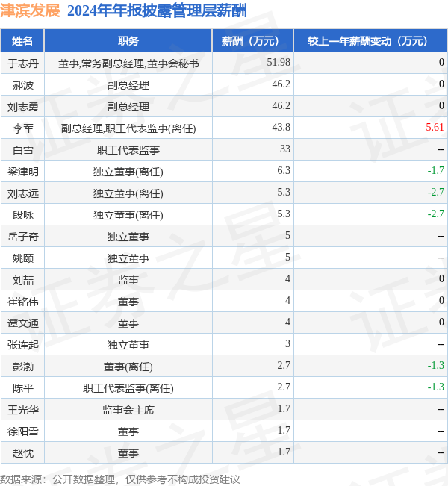Click the name 李军
Screen dimensions: 448x486
[23, 128]
